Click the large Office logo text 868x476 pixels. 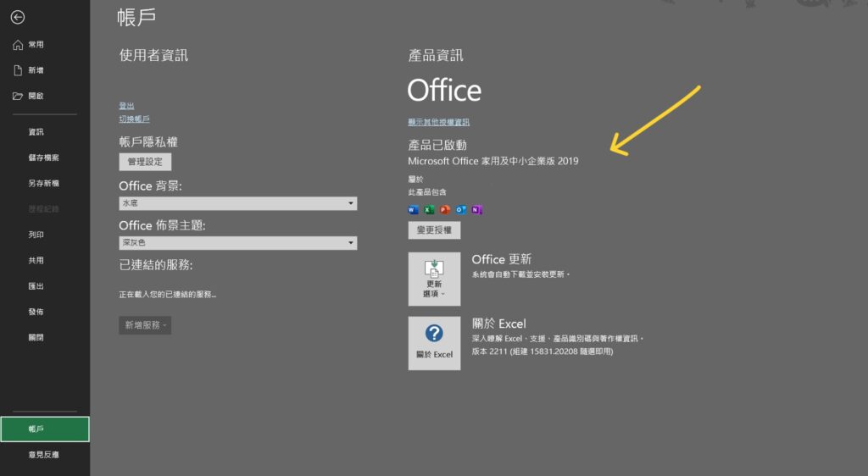[444, 90]
